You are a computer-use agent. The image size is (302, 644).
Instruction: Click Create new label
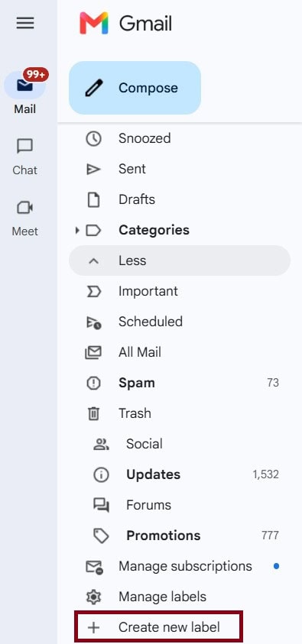[x=158, y=627]
